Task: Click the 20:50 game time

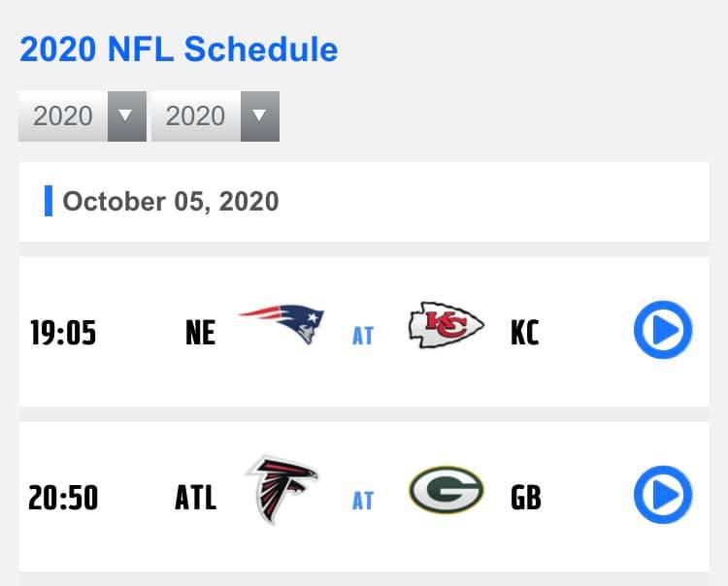Action: click(x=63, y=498)
